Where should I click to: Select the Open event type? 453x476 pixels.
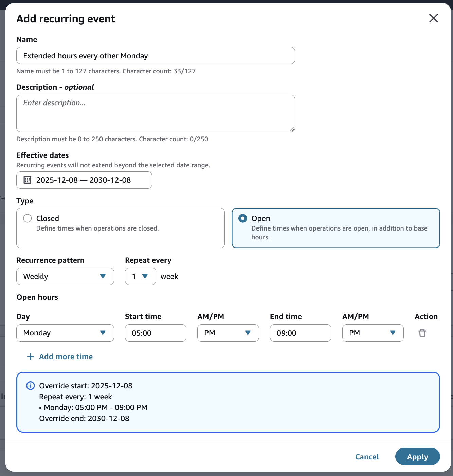242,218
